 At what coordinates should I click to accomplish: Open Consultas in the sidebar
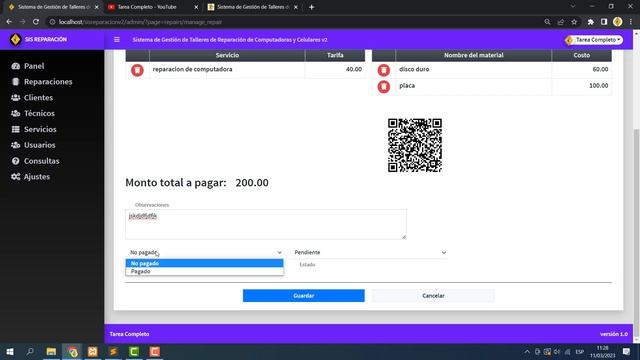coord(41,161)
